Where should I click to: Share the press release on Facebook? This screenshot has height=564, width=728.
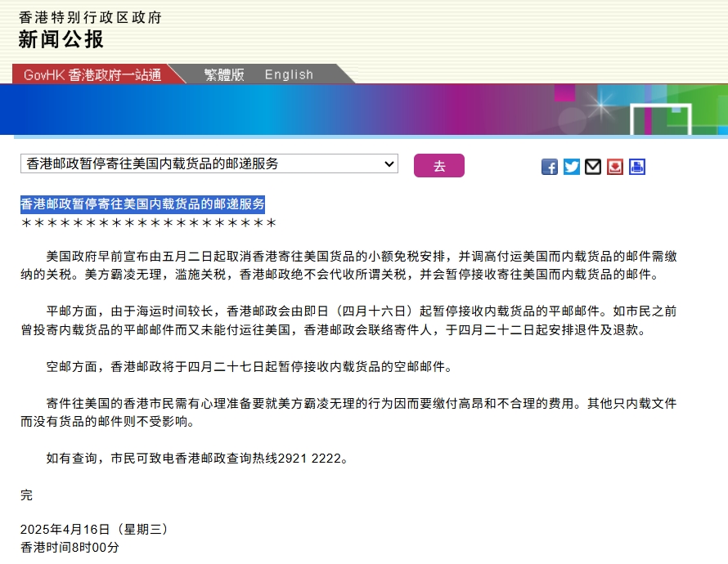tap(550, 167)
